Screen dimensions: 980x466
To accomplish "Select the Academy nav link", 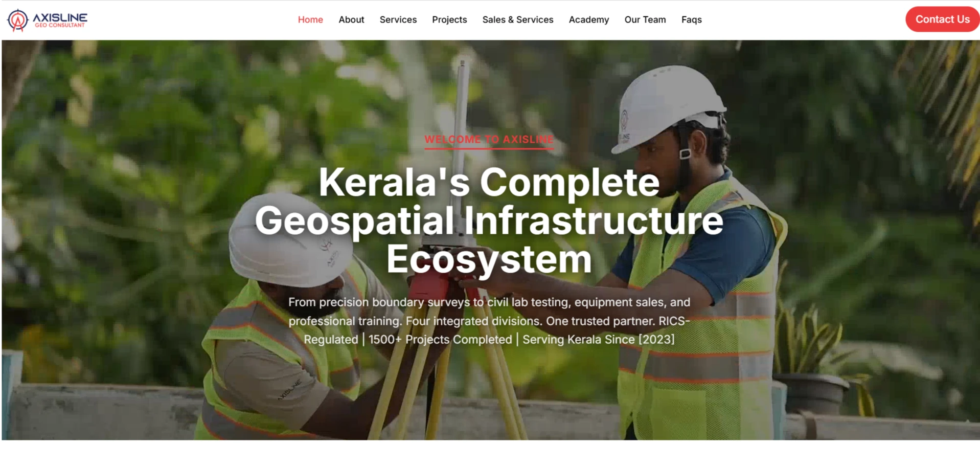I will tap(589, 19).
